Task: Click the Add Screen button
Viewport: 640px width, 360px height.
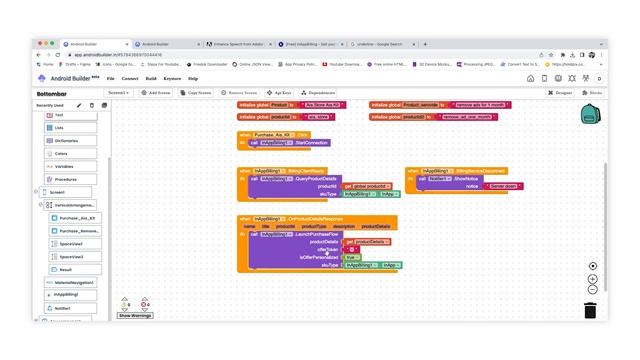Action: point(156,93)
